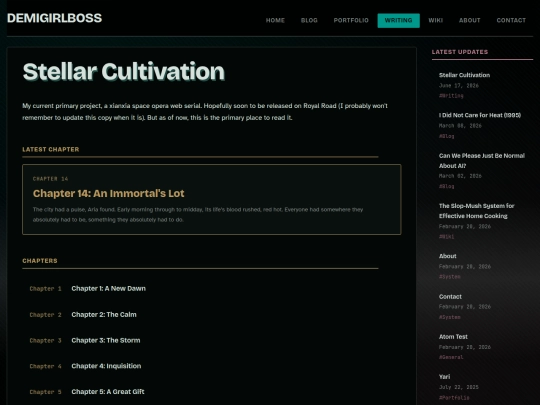Open the Contact nav item
The height and width of the screenshot is (405, 540).
[511, 20]
